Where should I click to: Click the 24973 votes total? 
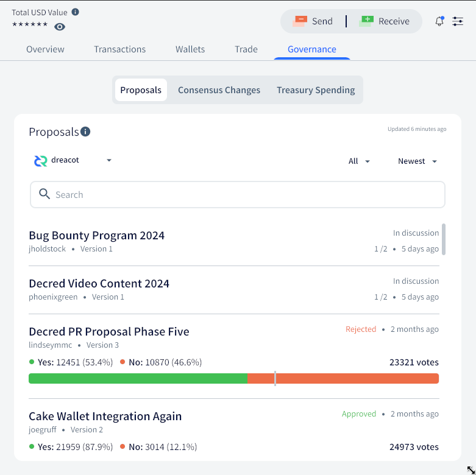(414, 447)
